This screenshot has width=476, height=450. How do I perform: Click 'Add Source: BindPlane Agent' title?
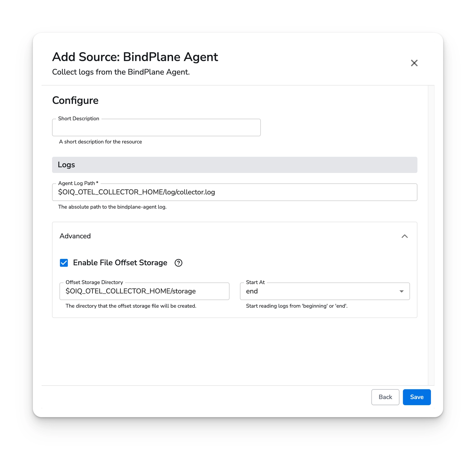tap(135, 57)
